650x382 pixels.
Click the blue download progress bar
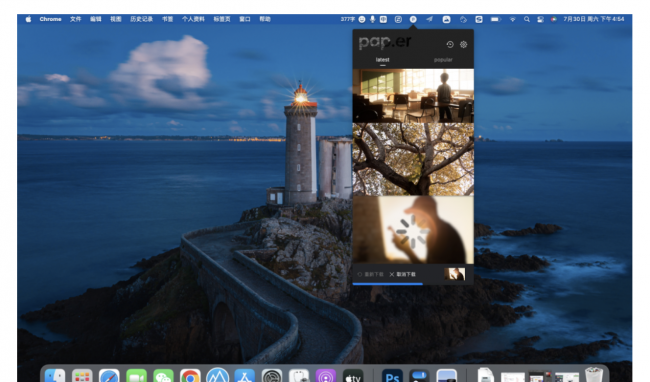[x=388, y=284]
